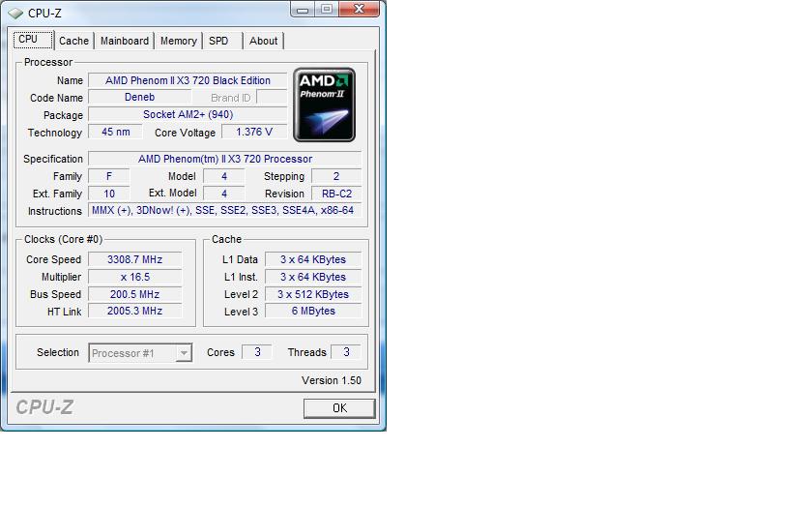Switch to the Cache tab
The height and width of the screenshot is (508, 812).
[x=73, y=41]
